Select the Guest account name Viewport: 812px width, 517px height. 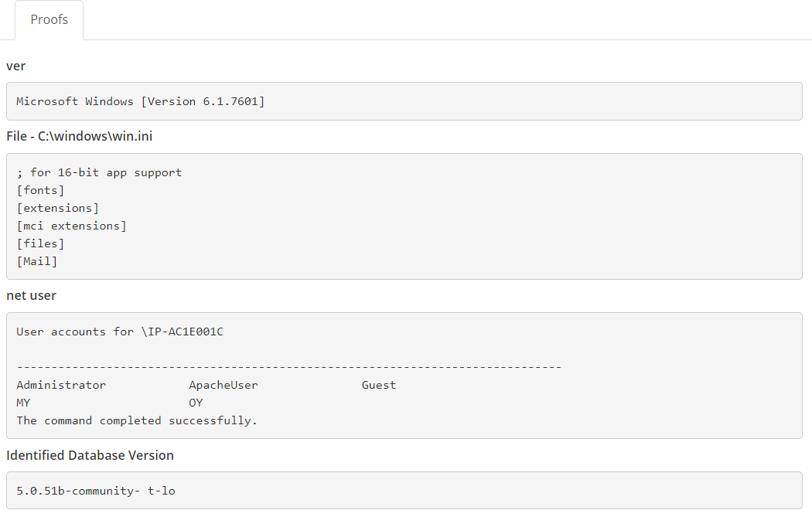coord(378,384)
